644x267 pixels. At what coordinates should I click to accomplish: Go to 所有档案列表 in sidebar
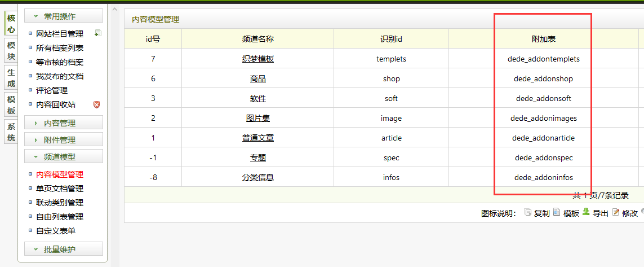pos(59,48)
